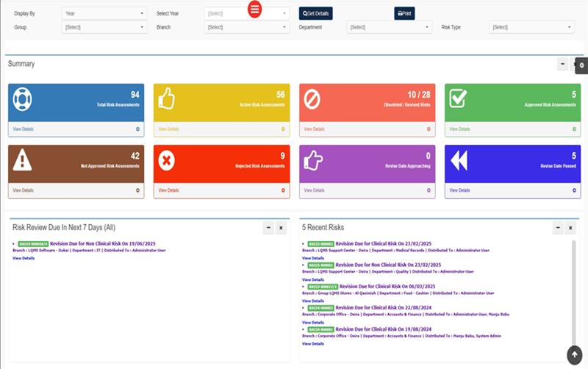Click the Get Details button
This screenshot has width=588, height=369.
coord(316,13)
